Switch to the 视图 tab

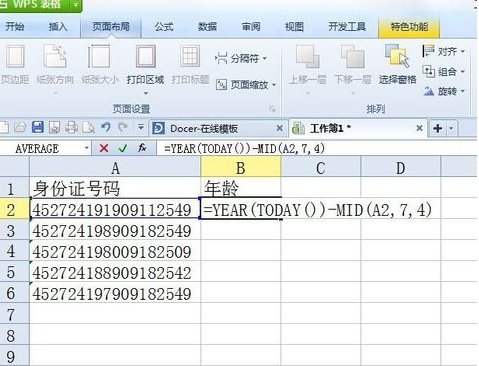pos(294,27)
